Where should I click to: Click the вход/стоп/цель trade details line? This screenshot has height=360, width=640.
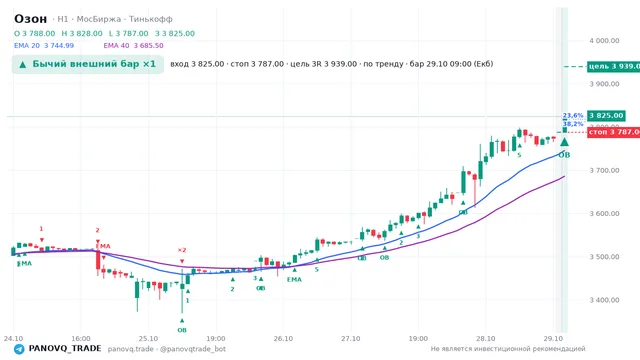click(331, 64)
